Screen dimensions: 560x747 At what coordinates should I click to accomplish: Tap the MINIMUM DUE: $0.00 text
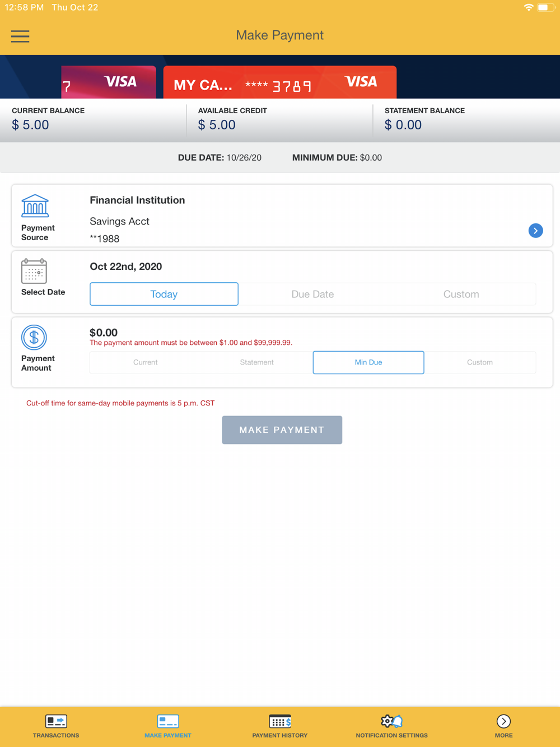point(337,158)
